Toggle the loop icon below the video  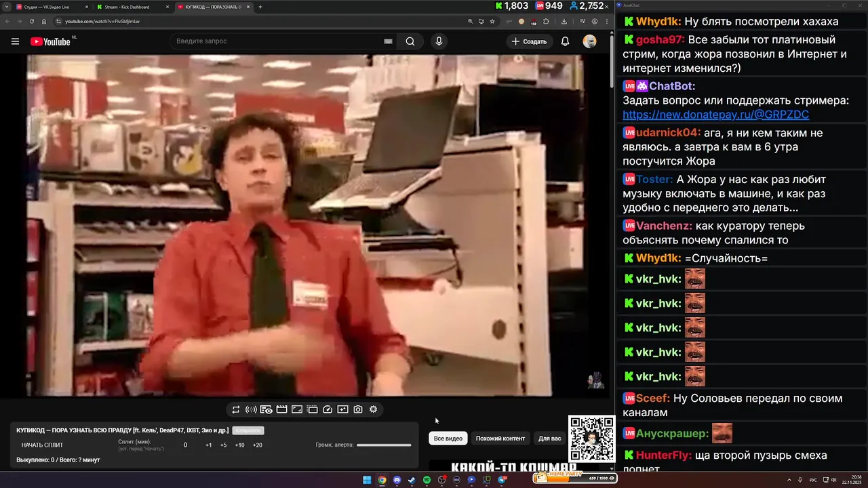(x=236, y=409)
